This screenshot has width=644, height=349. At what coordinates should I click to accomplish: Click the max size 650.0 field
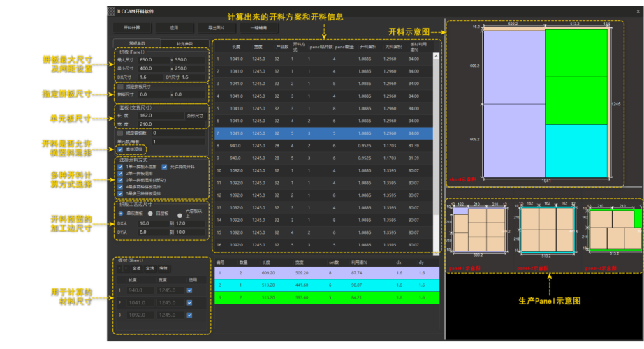(x=154, y=60)
